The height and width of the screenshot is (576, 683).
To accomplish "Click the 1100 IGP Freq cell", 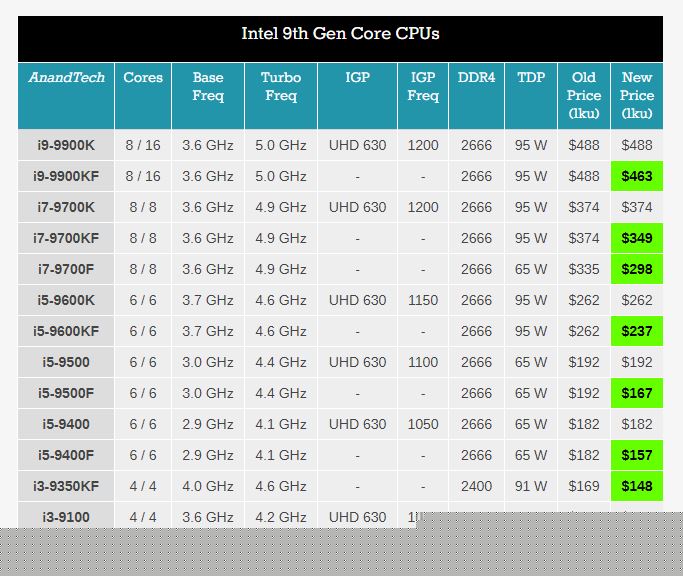I will (x=423, y=362).
